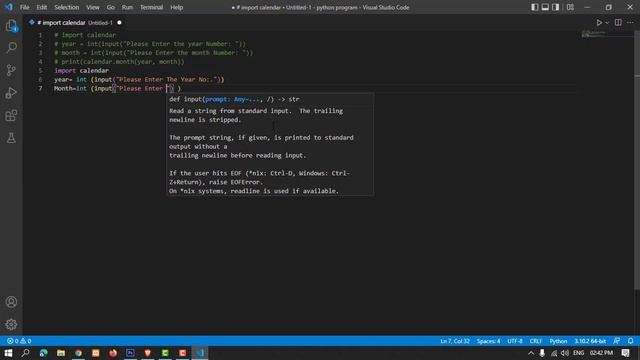Select interpreter 3.10.2 64-bit
Image resolution: width=640 pixels, height=360 pixels.
click(x=590, y=341)
